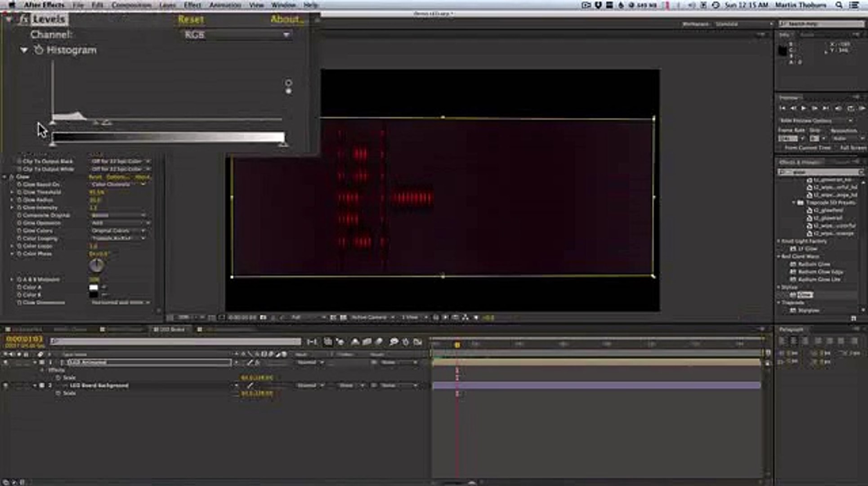Viewport: 868px width, 486px height.
Task: Toggle Draft 3D icon in timeline
Action: click(x=340, y=342)
